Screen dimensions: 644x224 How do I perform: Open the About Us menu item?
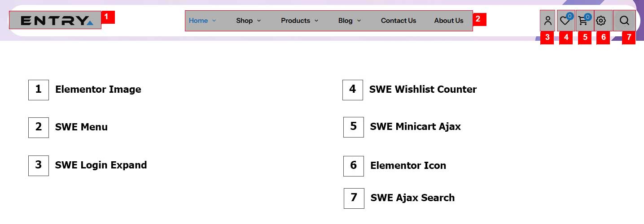[449, 21]
